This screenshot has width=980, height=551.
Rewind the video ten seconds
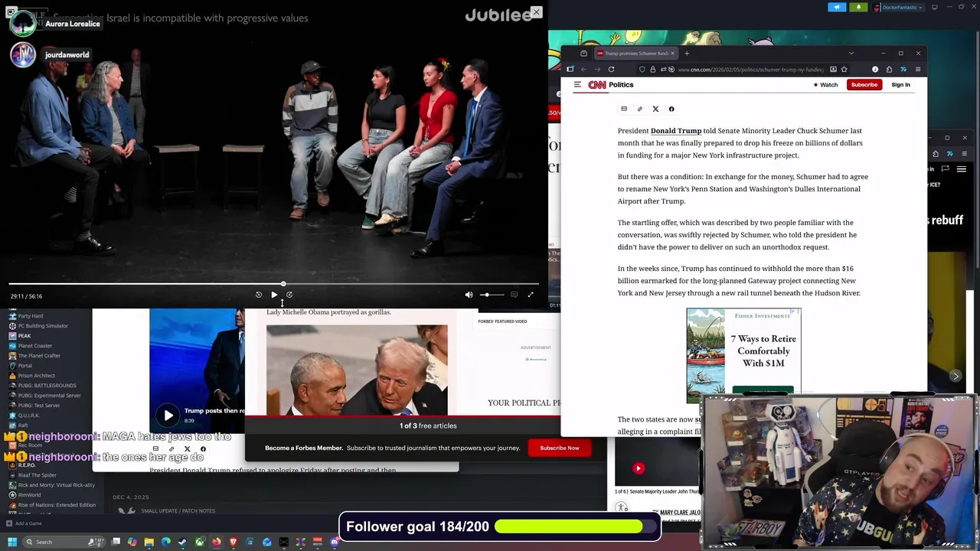259,295
